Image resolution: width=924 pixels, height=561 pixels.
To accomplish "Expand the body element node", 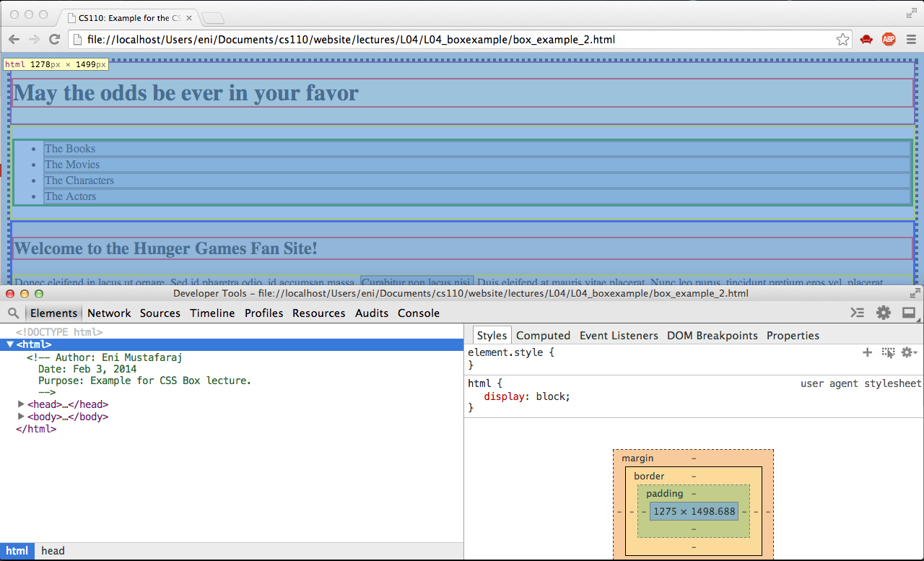I will (21, 417).
